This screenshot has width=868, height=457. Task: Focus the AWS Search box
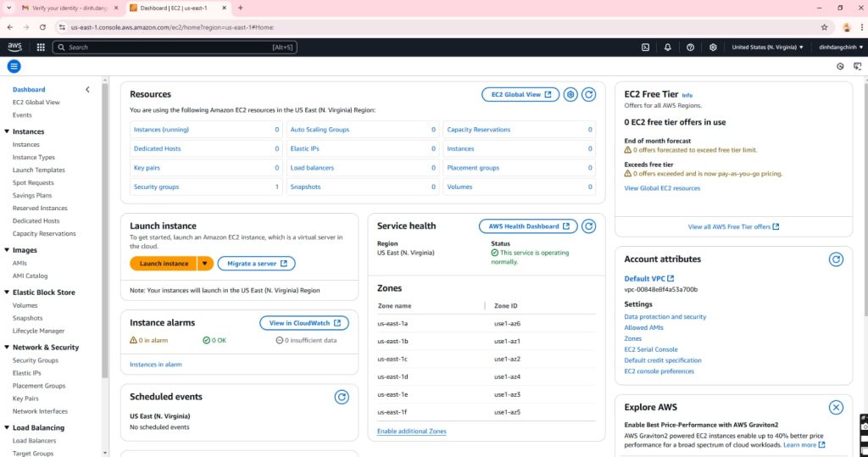[x=175, y=47]
